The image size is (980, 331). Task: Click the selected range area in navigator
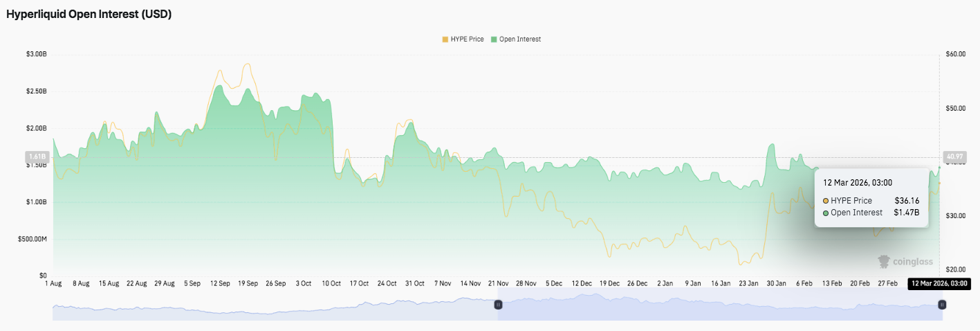(x=719, y=308)
